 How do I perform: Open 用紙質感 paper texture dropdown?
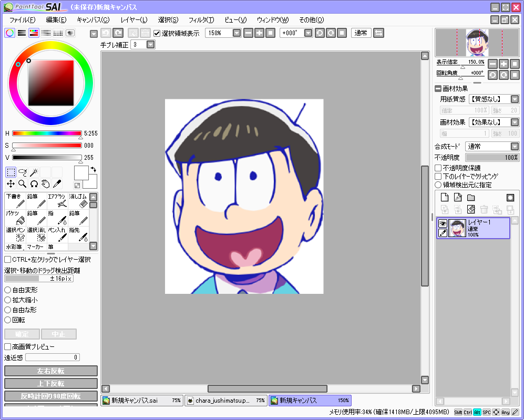pyautogui.click(x=515, y=99)
